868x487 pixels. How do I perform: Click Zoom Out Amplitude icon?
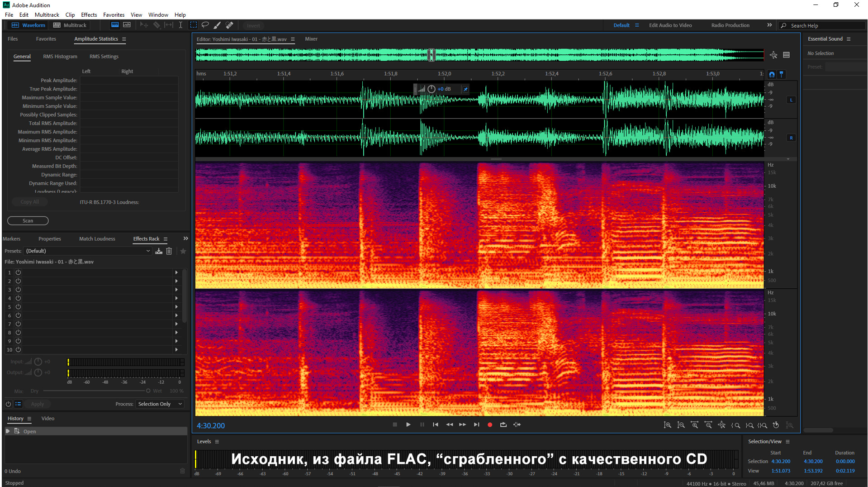pyautogui.click(x=681, y=425)
